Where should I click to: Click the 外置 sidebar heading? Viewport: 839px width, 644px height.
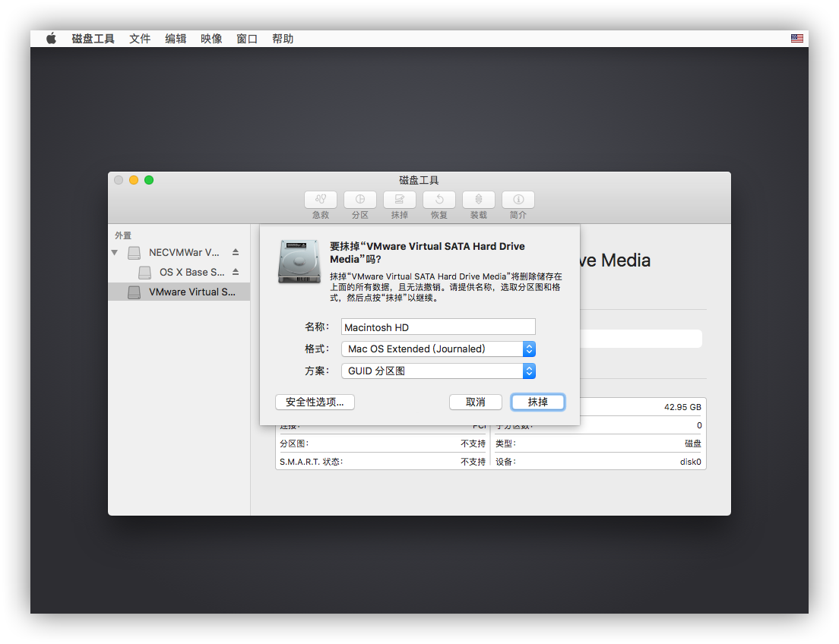click(x=123, y=235)
